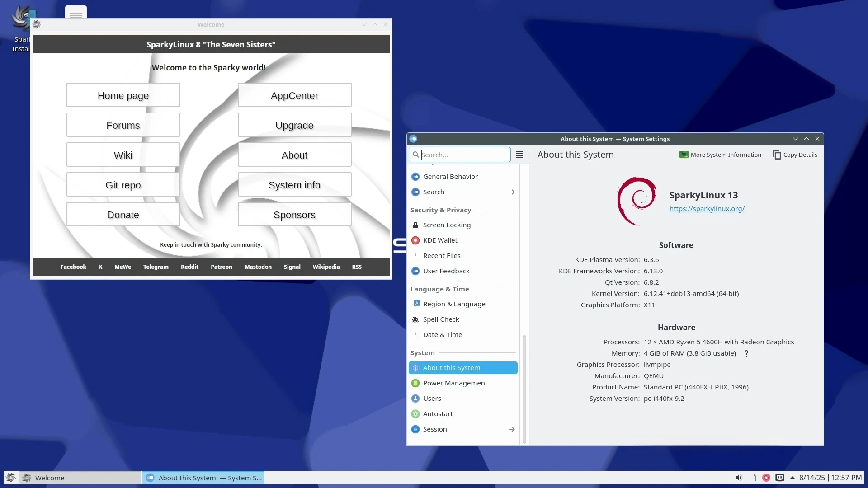Image resolution: width=868 pixels, height=488 pixels.
Task: Click the Wiki button
Action: (x=123, y=155)
